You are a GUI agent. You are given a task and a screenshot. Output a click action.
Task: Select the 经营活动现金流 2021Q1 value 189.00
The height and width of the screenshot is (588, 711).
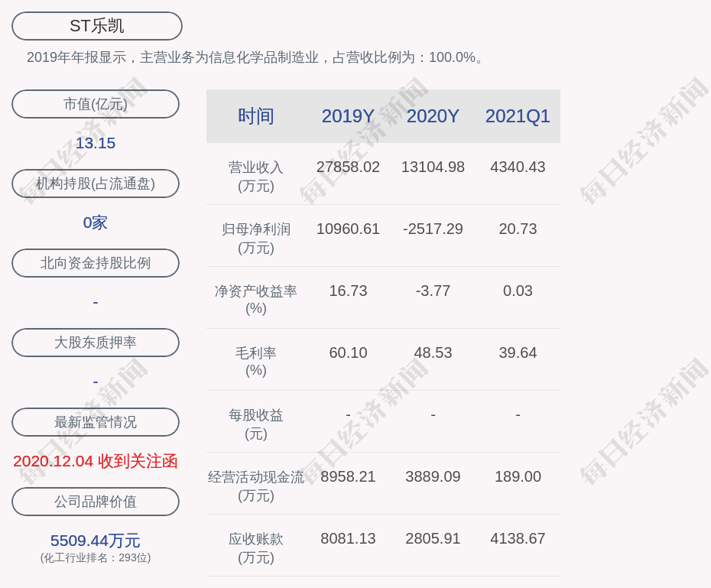[518, 476]
